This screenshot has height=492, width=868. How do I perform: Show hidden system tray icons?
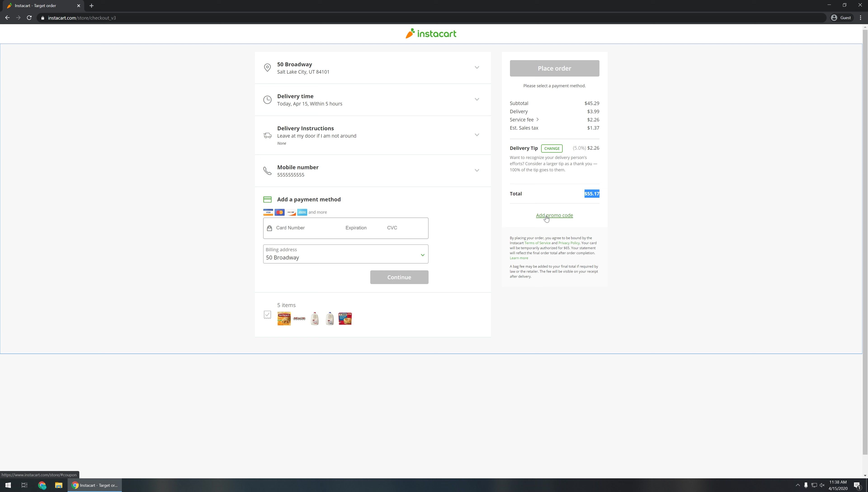798,485
